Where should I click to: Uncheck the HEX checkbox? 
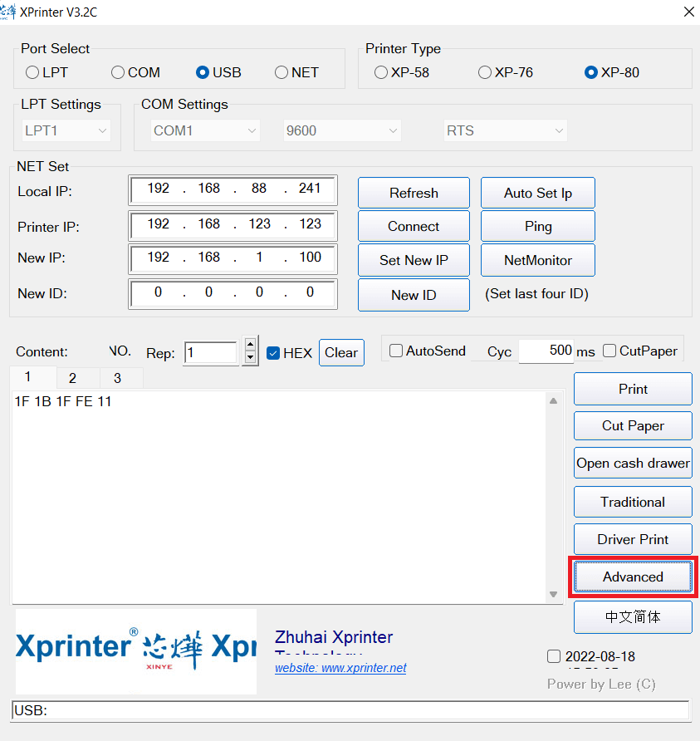(x=273, y=353)
